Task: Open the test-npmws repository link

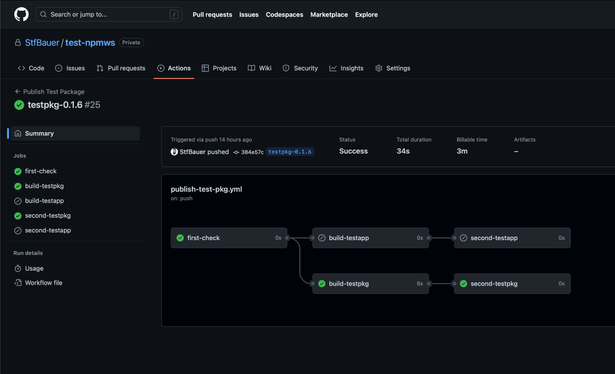Action: coord(90,43)
